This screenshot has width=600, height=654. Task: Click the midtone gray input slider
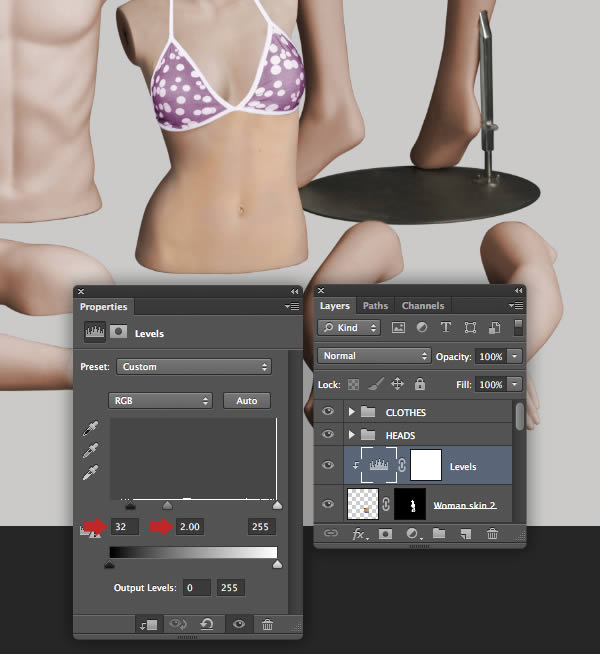(167, 506)
